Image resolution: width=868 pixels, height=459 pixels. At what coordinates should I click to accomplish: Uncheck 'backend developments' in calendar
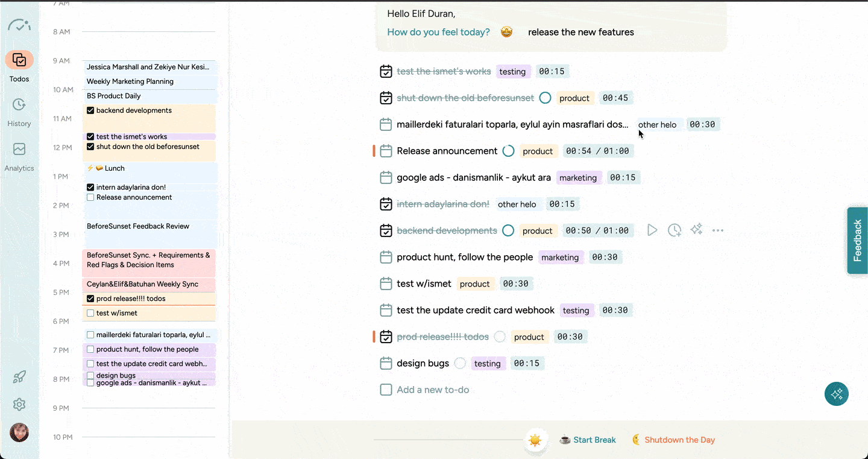pos(90,110)
